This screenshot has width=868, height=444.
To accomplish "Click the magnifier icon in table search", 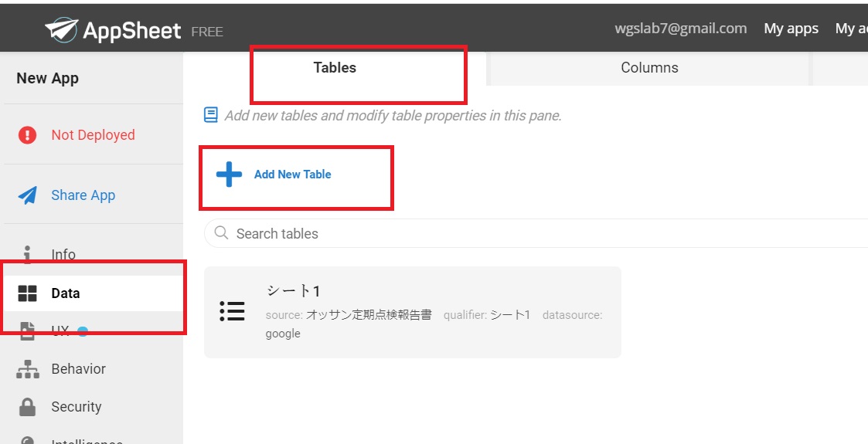I will click(221, 232).
